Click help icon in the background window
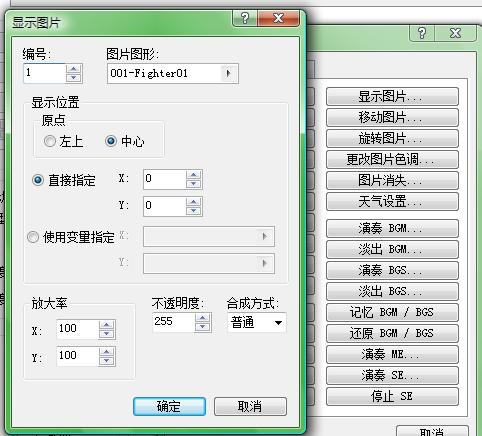 422,33
